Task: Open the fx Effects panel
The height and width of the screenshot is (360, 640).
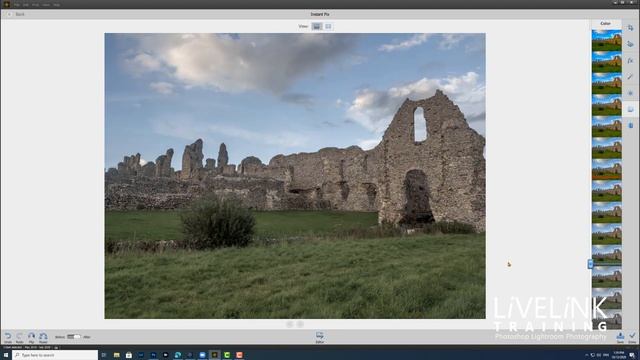Action: (631, 60)
